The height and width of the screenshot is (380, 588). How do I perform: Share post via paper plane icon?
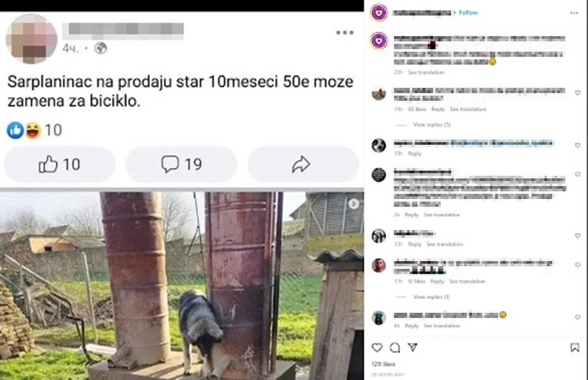(412, 348)
